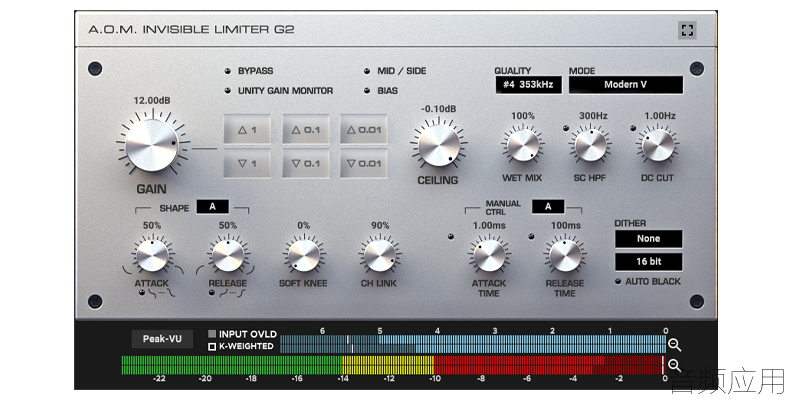Click the fullscreen resize icon in title bar

[687, 30]
